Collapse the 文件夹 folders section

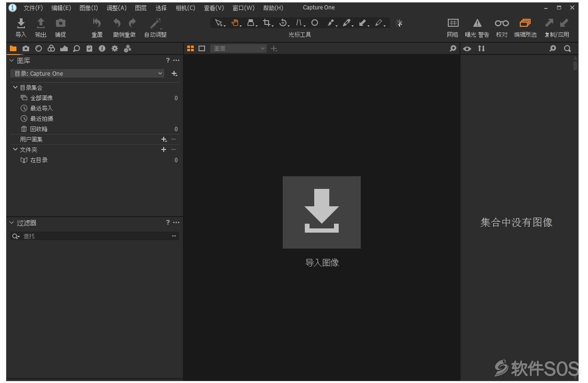pyautogui.click(x=16, y=149)
